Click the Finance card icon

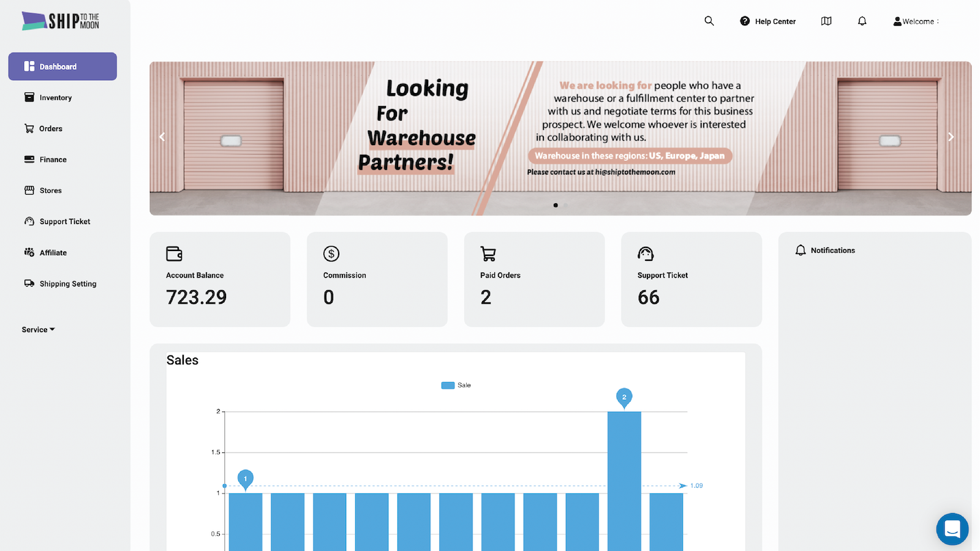[29, 159]
